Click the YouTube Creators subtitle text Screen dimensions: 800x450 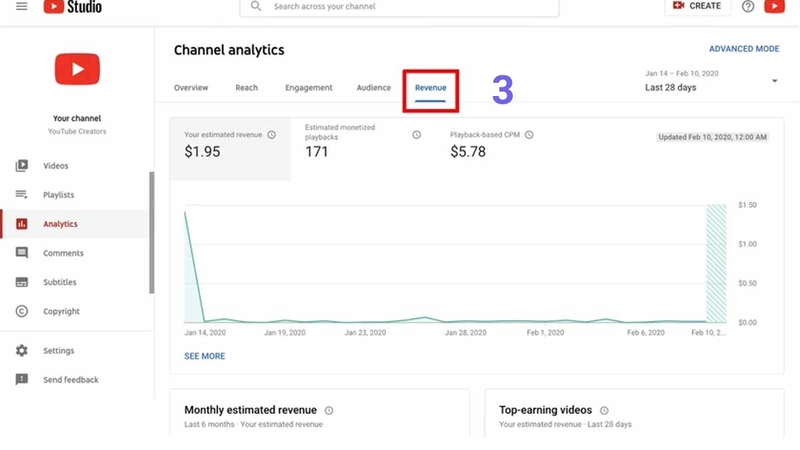point(77,132)
